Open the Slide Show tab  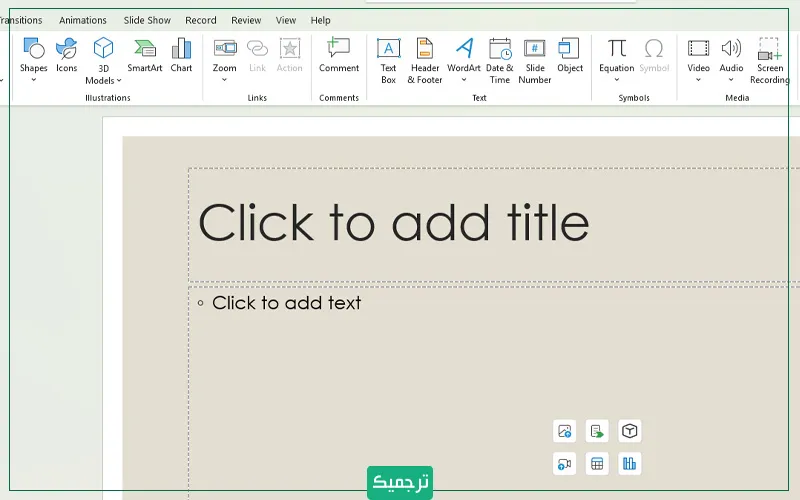tap(147, 20)
